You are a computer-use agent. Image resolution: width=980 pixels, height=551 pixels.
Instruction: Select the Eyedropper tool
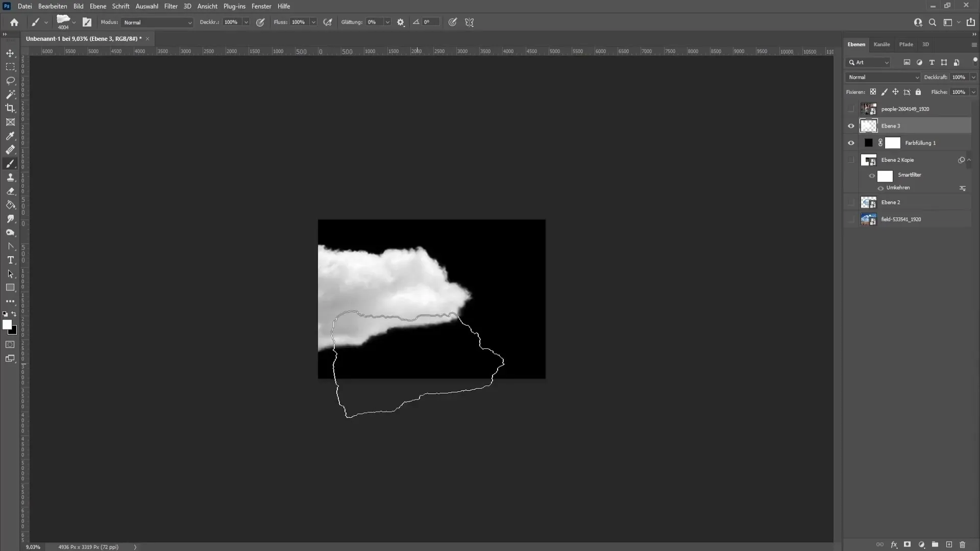click(10, 136)
